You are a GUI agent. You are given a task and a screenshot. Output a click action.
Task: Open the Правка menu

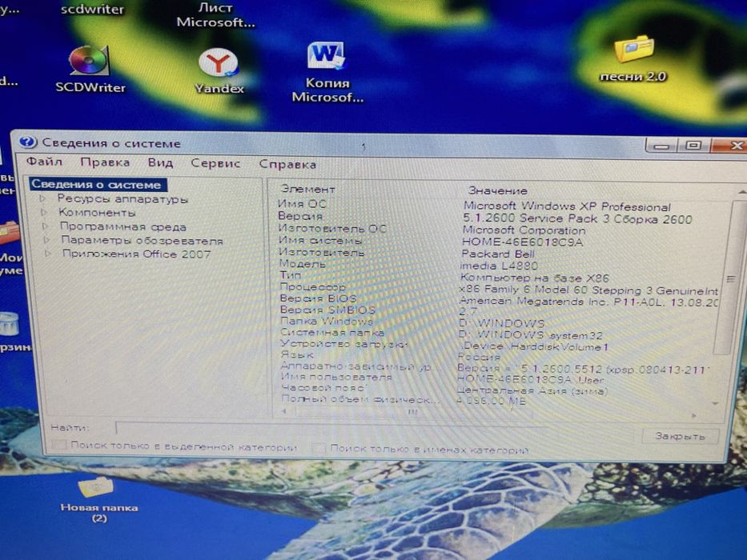pos(105,162)
